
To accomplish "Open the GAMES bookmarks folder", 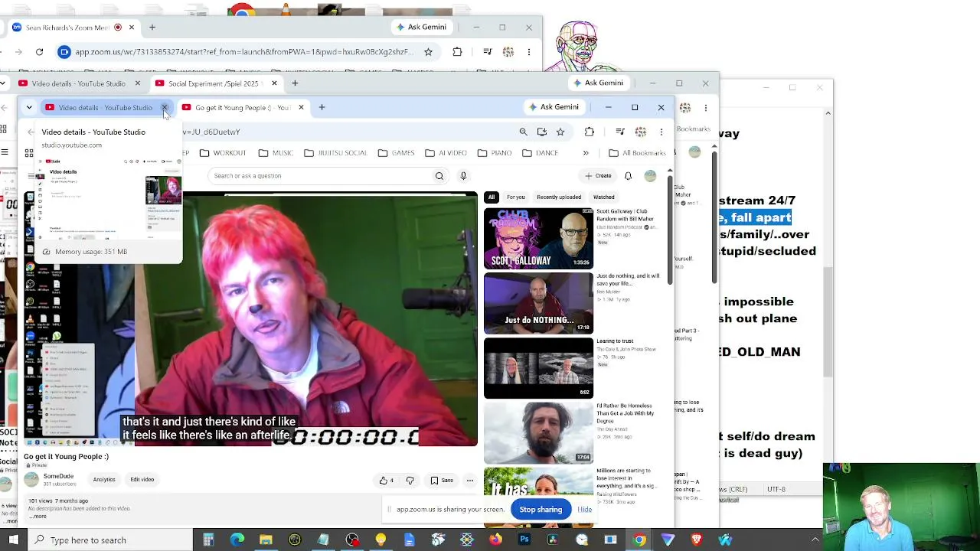I will point(396,153).
